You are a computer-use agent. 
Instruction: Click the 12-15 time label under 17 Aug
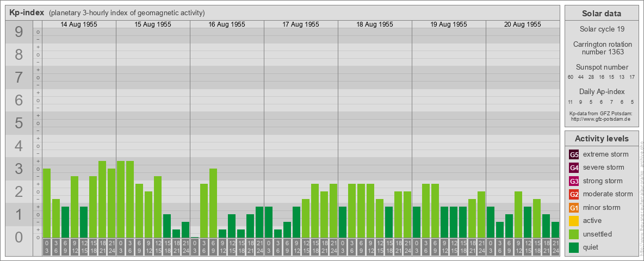[306, 247]
